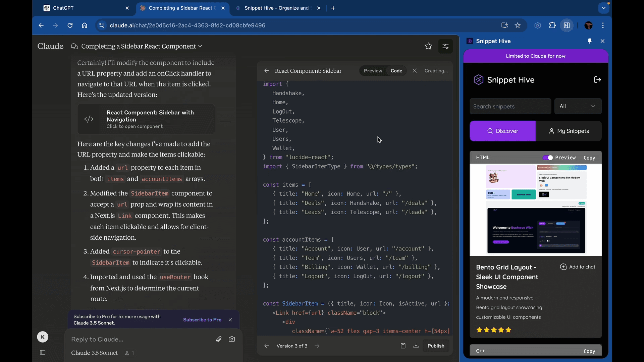The height and width of the screenshot is (362, 644).
Task: Open the All snippet filter dropdown
Action: (578, 106)
